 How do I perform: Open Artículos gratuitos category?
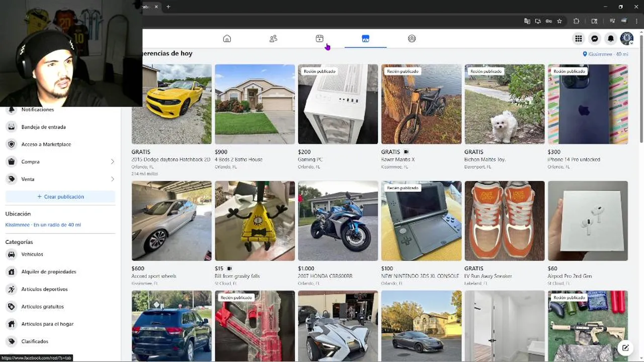click(60, 307)
